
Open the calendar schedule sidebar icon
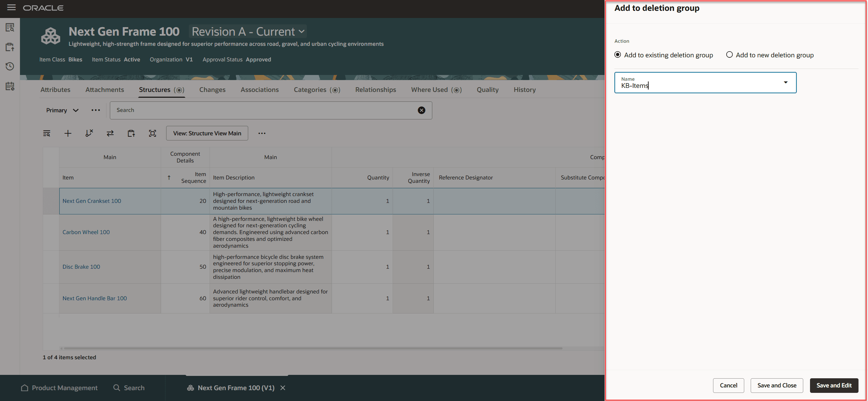tap(10, 86)
